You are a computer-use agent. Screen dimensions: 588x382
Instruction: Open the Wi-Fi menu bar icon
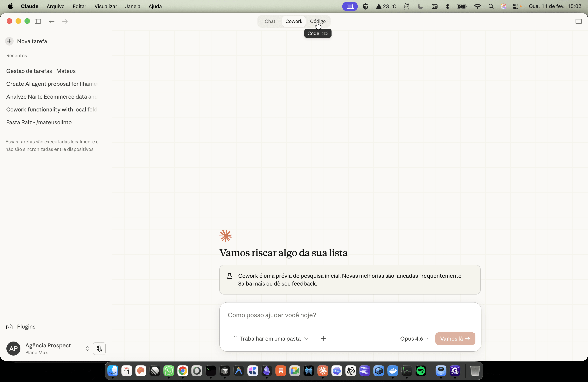[478, 6]
